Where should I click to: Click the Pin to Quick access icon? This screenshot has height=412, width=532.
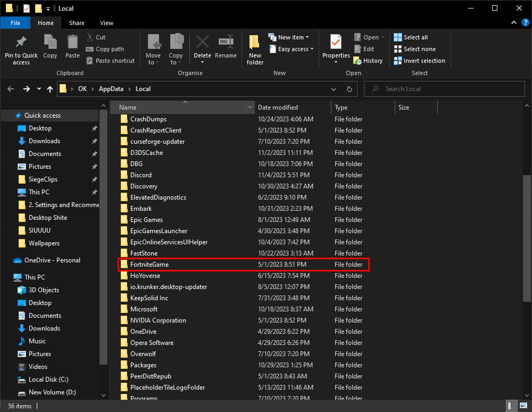[21, 43]
